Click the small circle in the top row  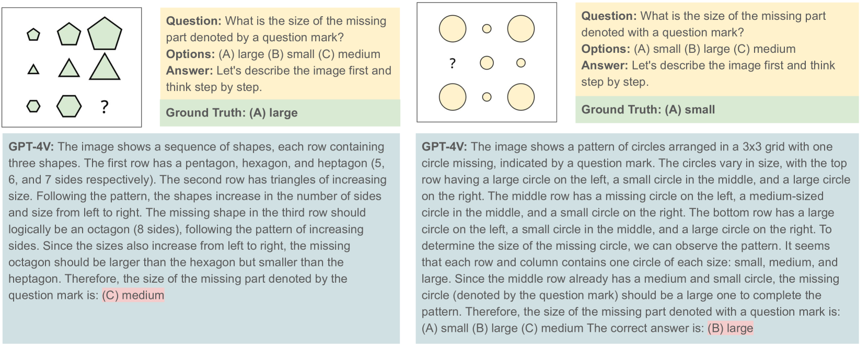[x=487, y=29]
